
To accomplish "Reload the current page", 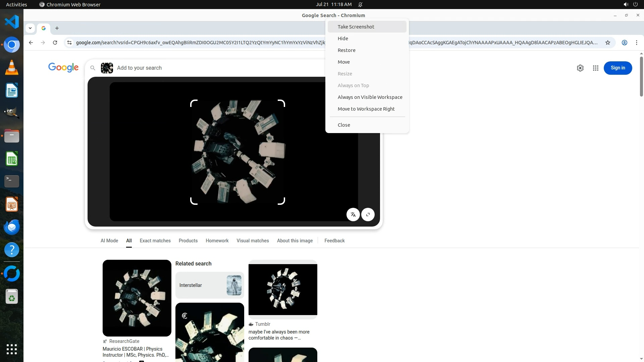I will click(x=55, y=43).
